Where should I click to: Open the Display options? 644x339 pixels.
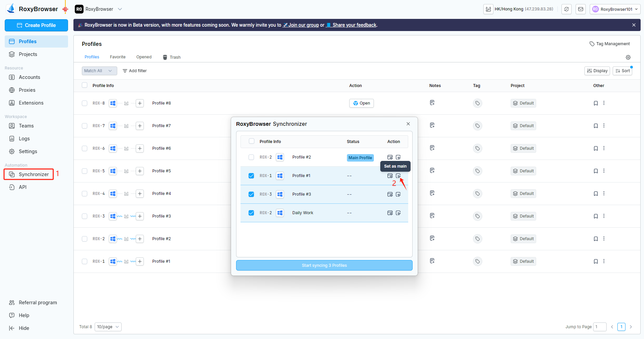pos(598,71)
